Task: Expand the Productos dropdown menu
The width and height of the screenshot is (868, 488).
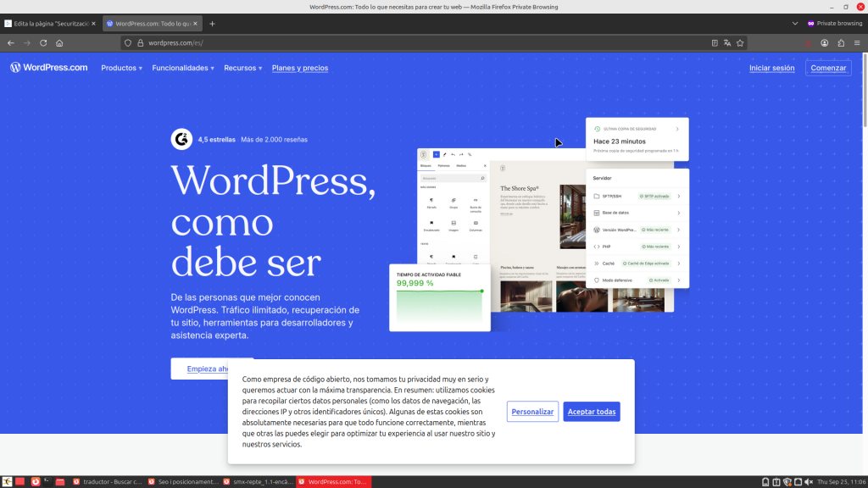Action: (x=121, y=68)
